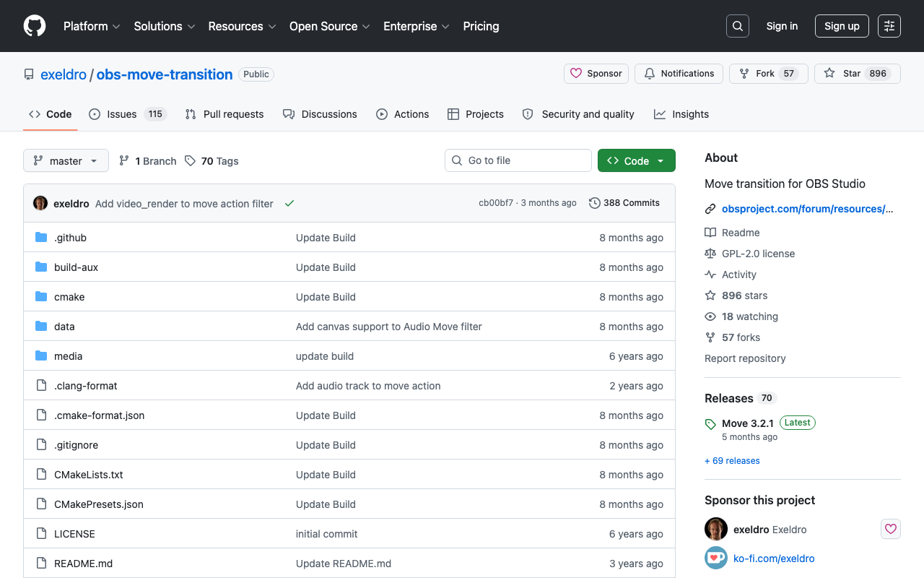Viewport: 924px width, 578px height.
Task: Expand the Solutions menu
Action: [165, 26]
